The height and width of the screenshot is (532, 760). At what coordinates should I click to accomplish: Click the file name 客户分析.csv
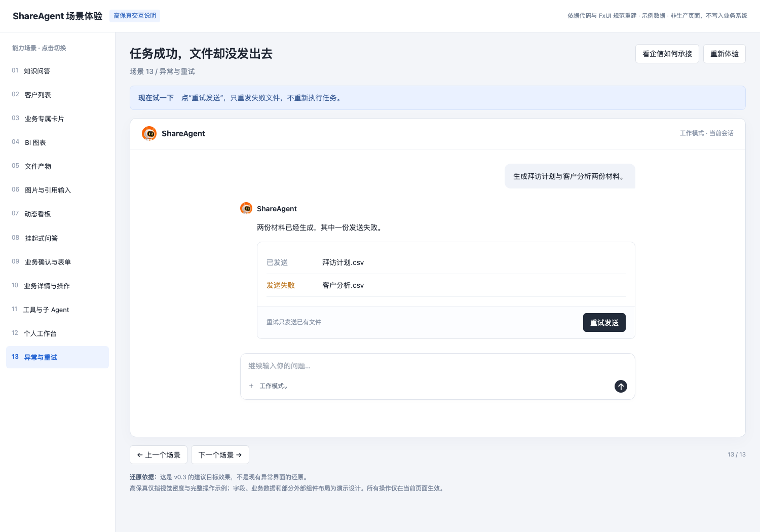click(x=343, y=285)
